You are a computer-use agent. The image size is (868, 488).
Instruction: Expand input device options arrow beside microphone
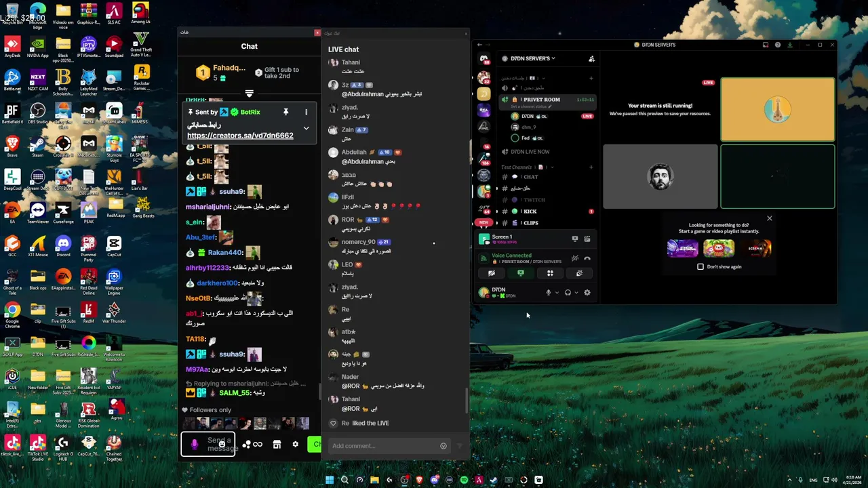pyautogui.click(x=557, y=293)
